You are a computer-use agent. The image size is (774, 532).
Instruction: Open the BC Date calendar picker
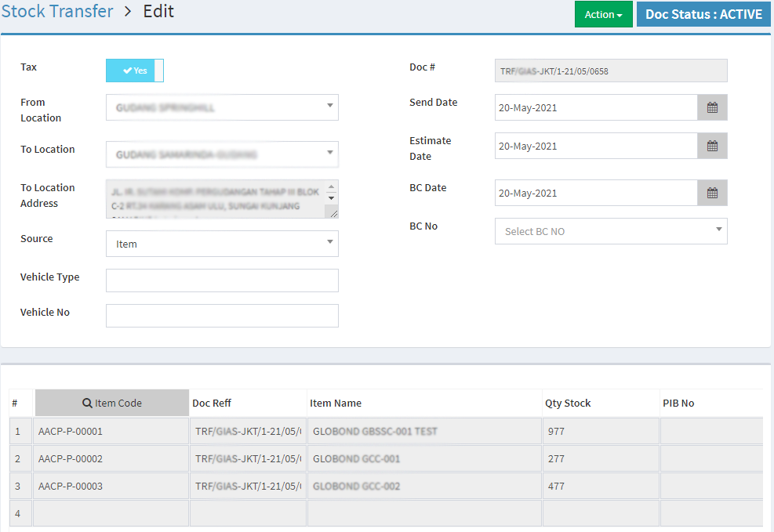tap(712, 193)
